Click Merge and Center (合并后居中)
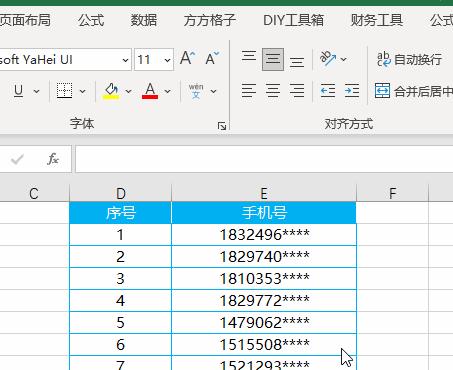 pos(413,91)
